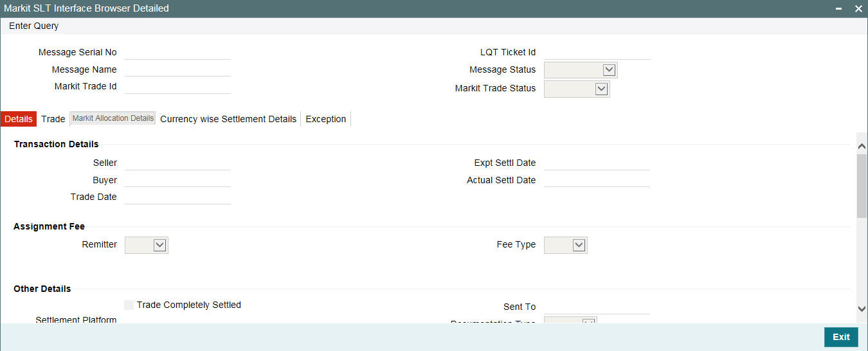
Task: Tick the Trade Completely Settled checkbox
Action: point(129,305)
